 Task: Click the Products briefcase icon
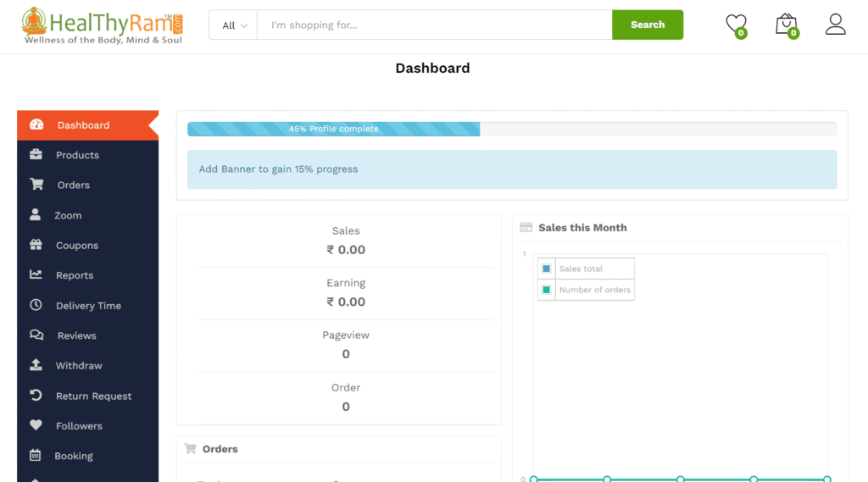tap(36, 154)
